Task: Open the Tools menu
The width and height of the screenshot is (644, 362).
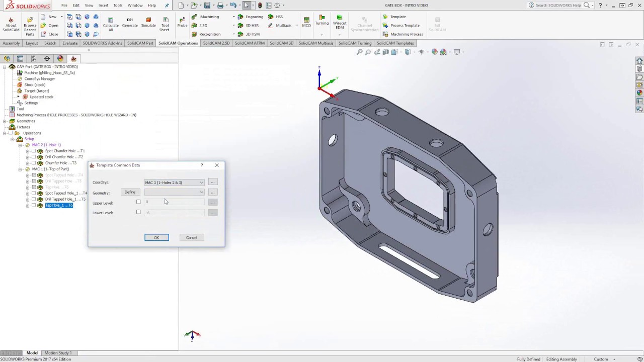Action: click(x=118, y=6)
